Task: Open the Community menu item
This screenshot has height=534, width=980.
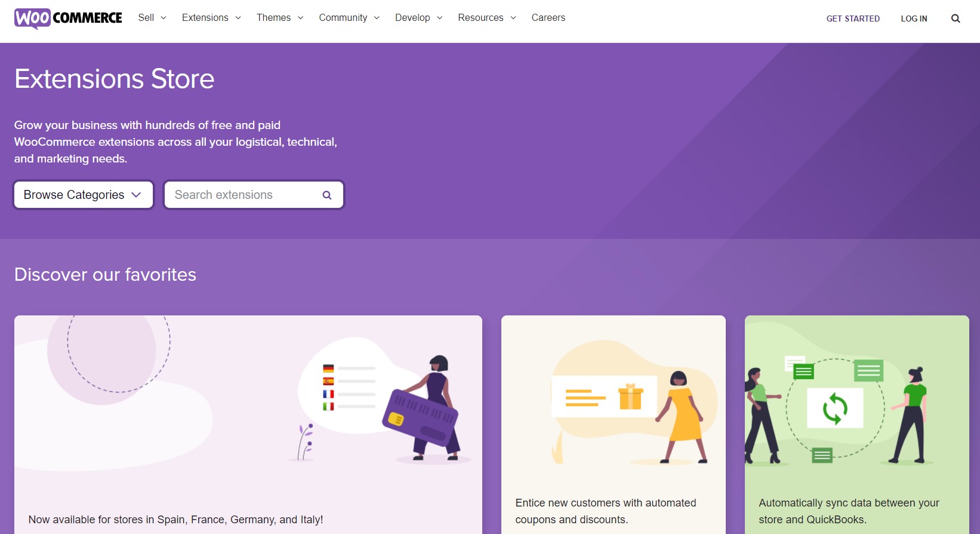Action: pyautogui.click(x=343, y=18)
